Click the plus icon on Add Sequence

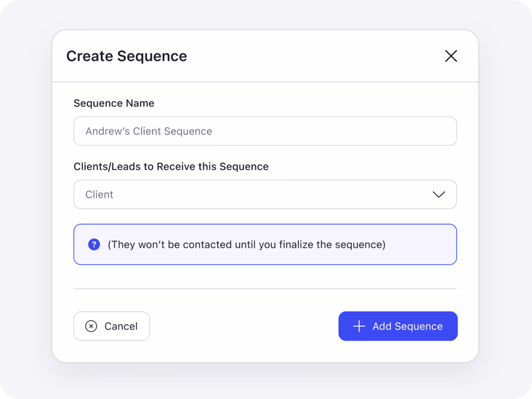click(x=359, y=326)
